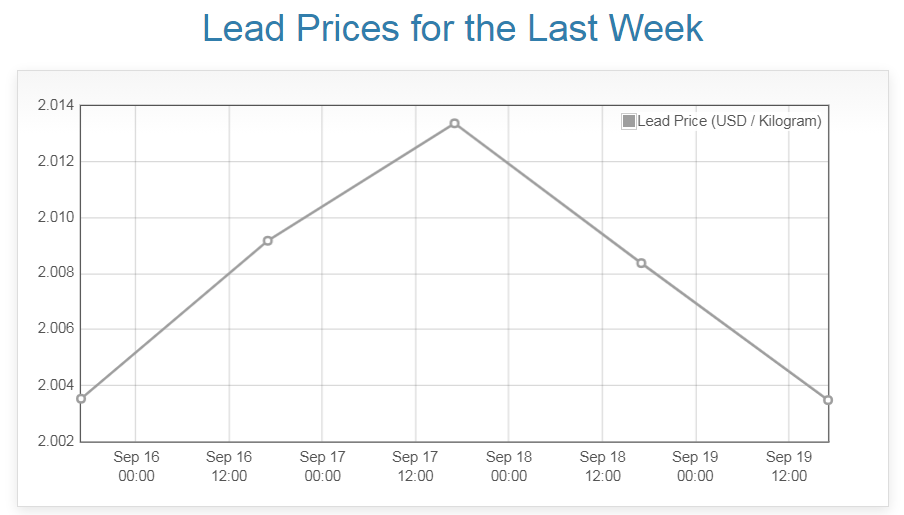Click the 'Sep 16 00:00' x-axis label

tap(136, 466)
